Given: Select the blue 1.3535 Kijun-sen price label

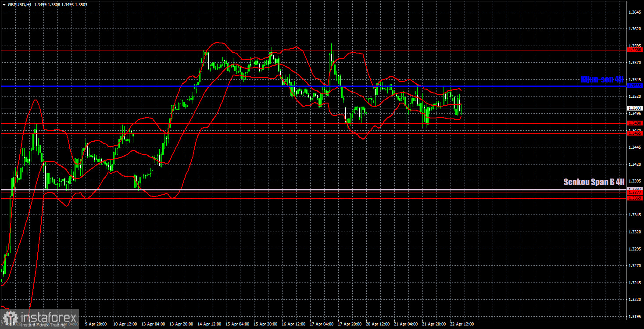Looking at the screenshot, I should [x=635, y=86].
